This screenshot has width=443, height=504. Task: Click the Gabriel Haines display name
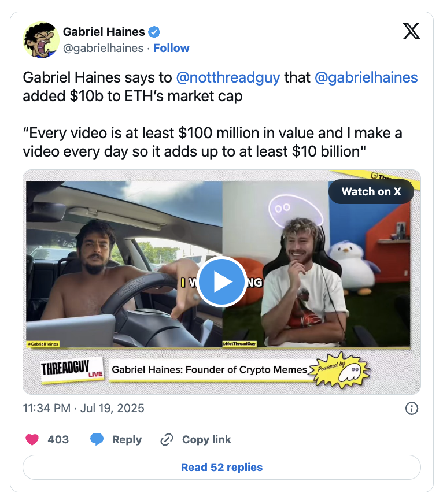coord(104,32)
